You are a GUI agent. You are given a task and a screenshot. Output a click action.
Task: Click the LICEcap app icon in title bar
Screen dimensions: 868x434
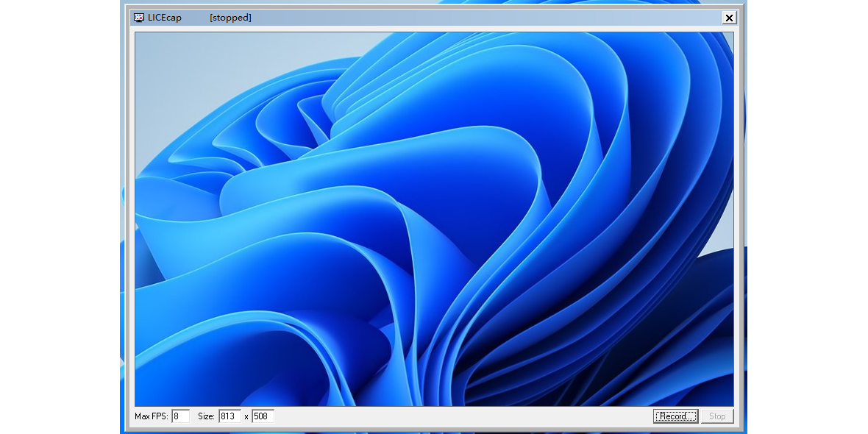tap(139, 18)
